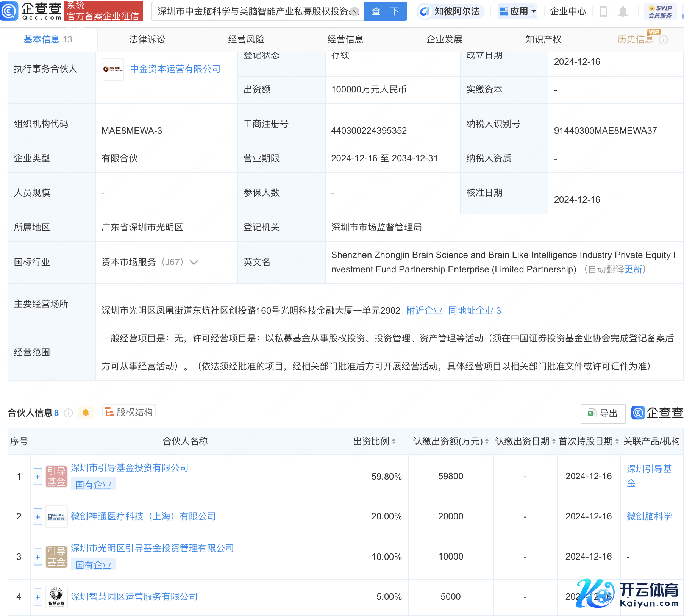The width and height of the screenshot is (684, 616).
Task: Expand the 国标行业 J67 chevron
Action: click(x=194, y=262)
